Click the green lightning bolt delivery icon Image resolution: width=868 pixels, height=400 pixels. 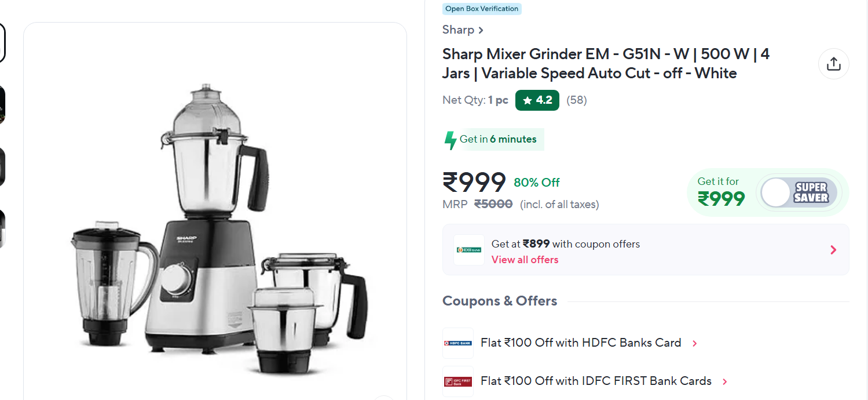[450, 140]
